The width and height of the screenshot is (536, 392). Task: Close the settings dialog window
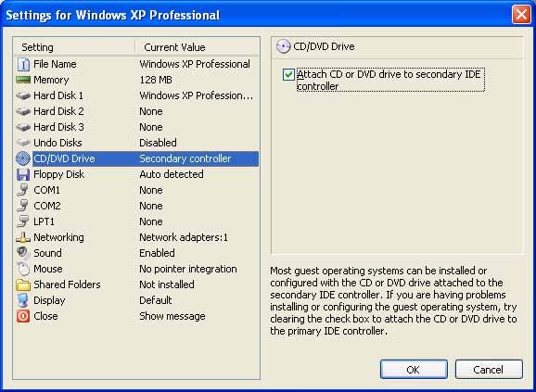click(521, 15)
